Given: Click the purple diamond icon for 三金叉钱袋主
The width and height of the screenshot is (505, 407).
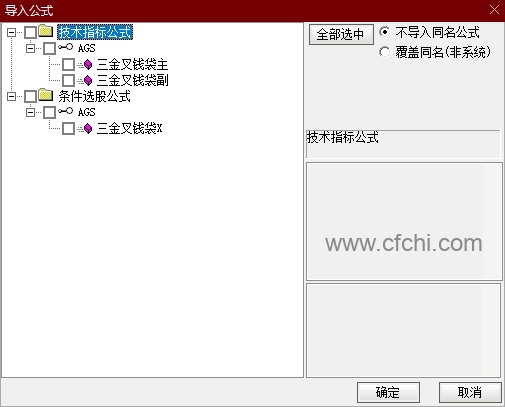Looking at the screenshot, I should point(88,64).
